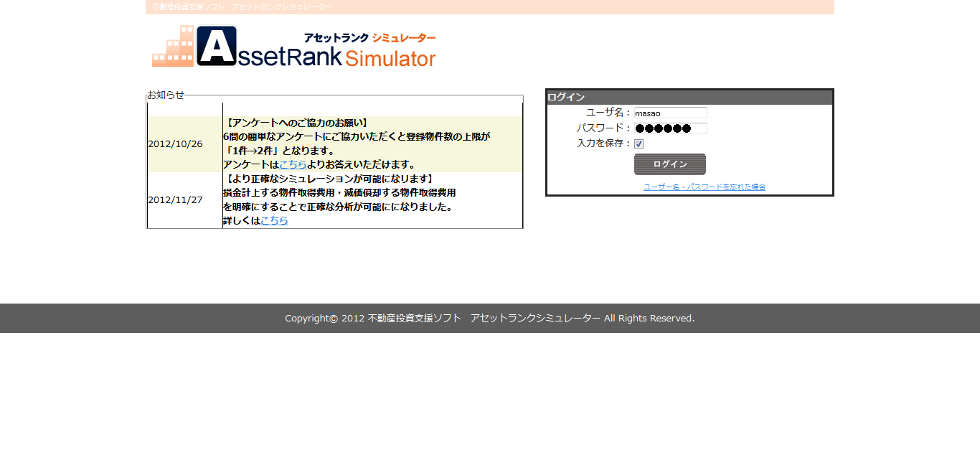
Task: Click the お知らせ section heading
Action: pos(166,95)
